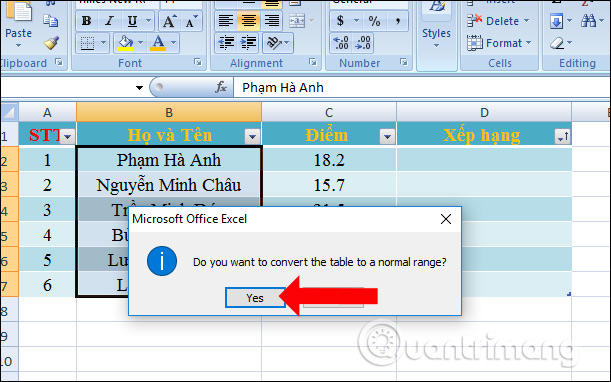Toggle center alignment

249,21
